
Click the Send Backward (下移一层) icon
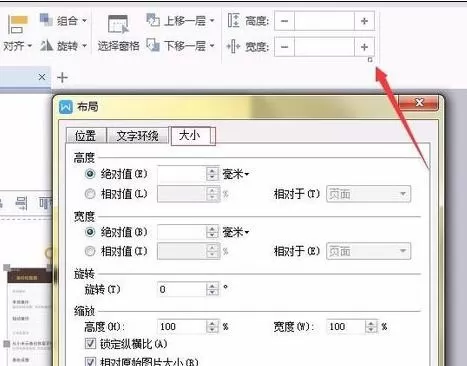tap(153, 45)
